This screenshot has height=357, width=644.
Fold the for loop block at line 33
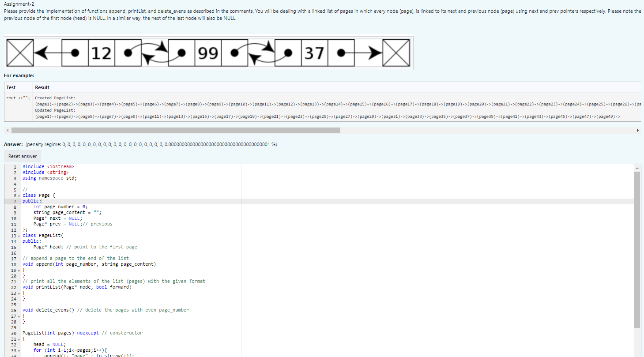click(19, 351)
